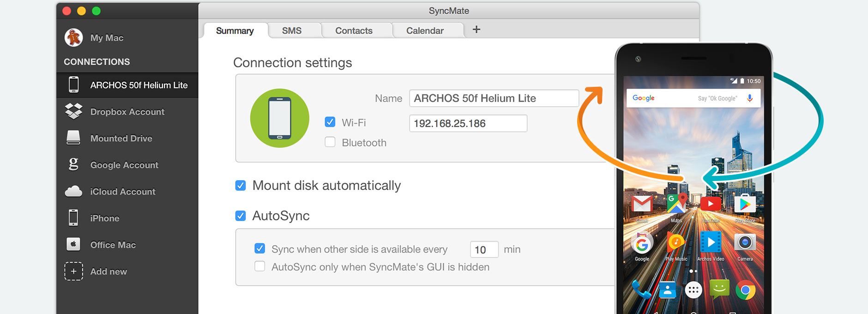Open YouTube app on the phone screen
Screen dimensions: 868x314
[711, 204]
